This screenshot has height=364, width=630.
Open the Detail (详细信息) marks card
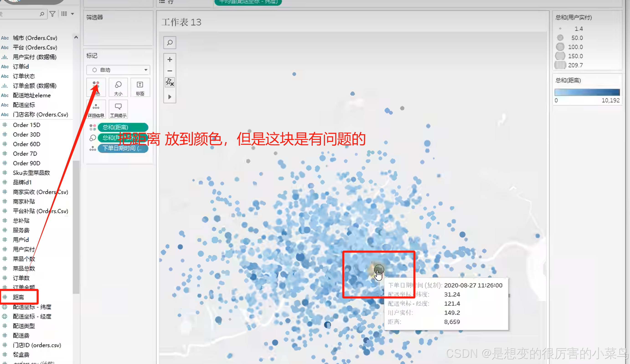(x=96, y=109)
